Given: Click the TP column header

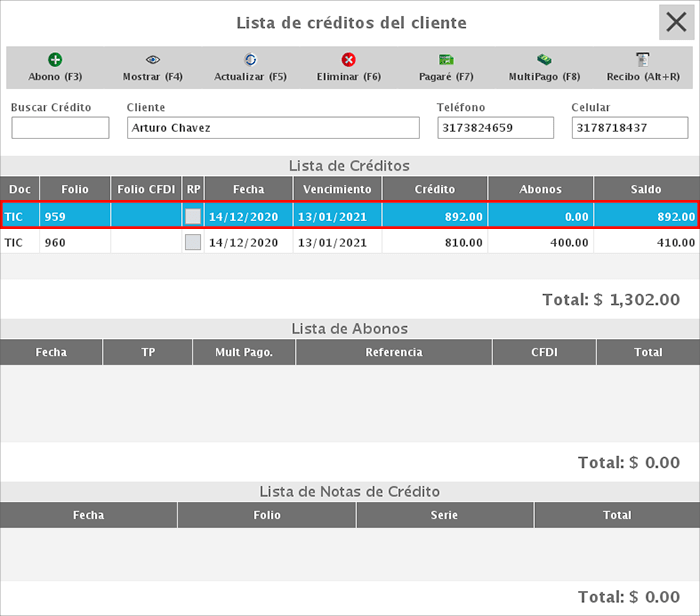Looking at the screenshot, I should (148, 352).
